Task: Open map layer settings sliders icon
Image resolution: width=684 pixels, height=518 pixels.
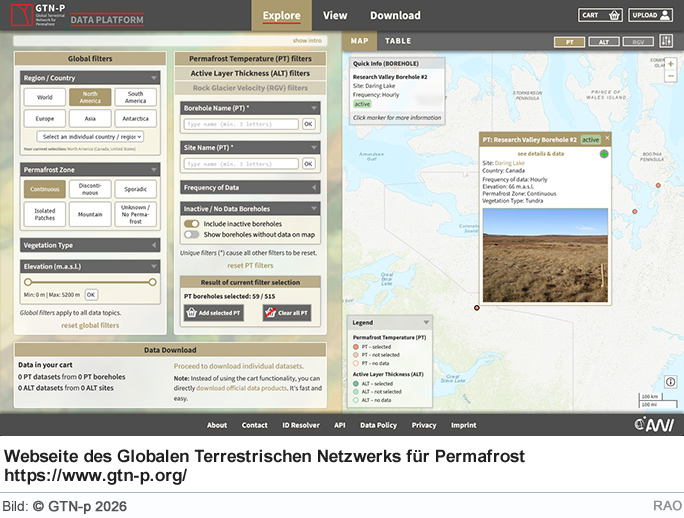Action: pyautogui.click(x=667, y=42)
